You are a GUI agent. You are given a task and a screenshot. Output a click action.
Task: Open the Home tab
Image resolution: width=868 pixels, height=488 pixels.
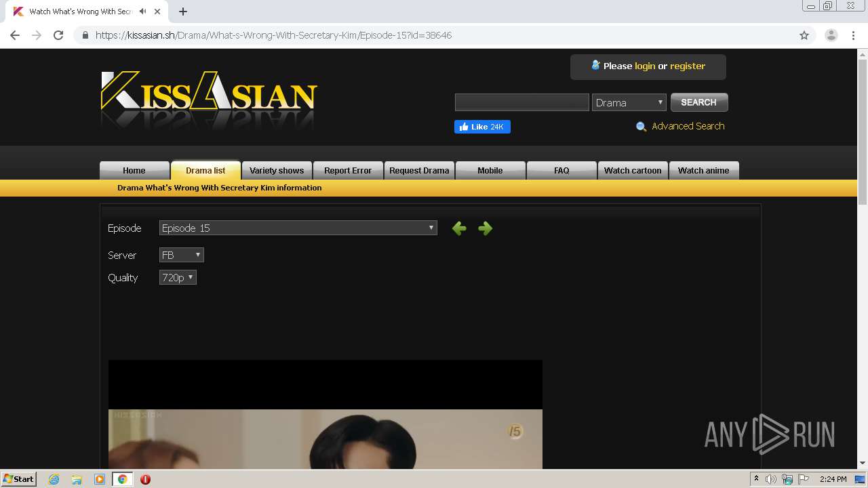[134, 170]
